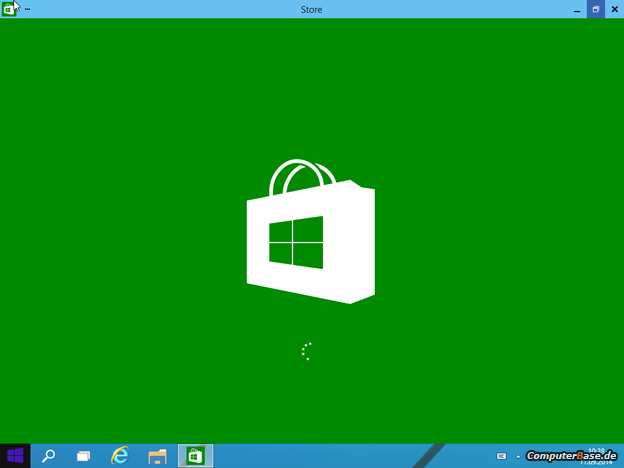The height and width of the screenshot is (468, 624).
Task: Open the Start menu
Action: pyautogui.click(x=15, y=456)
